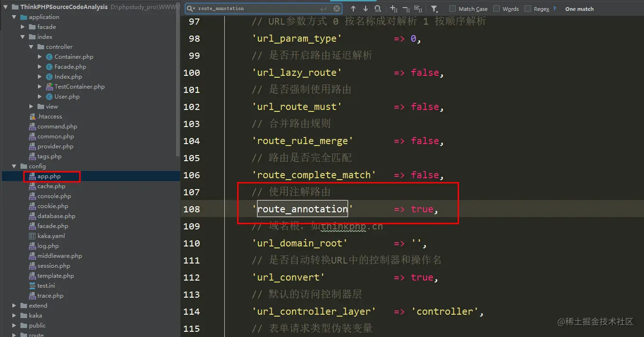This screenshot has width=644, height=337.
Task: Open Regex help question mark
Action: point(554,9)
